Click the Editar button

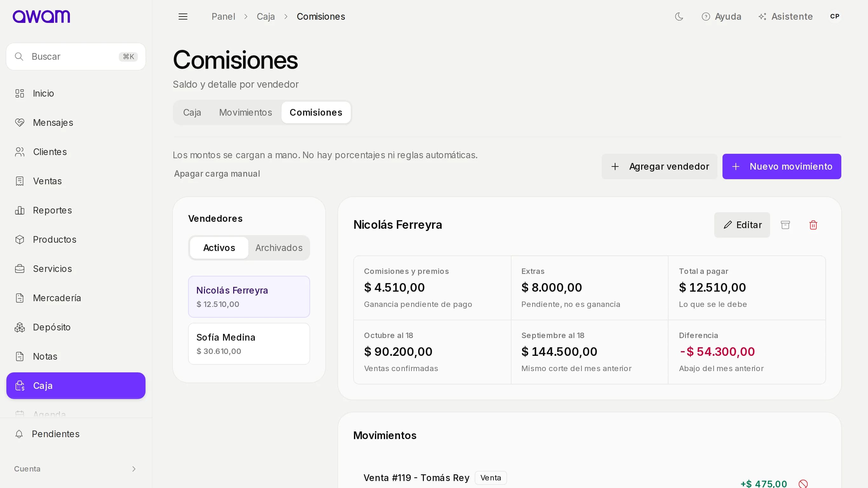tap(742, 225)
